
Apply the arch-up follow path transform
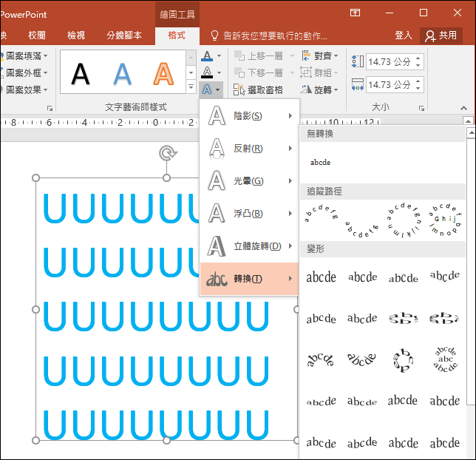click(322, 214)
